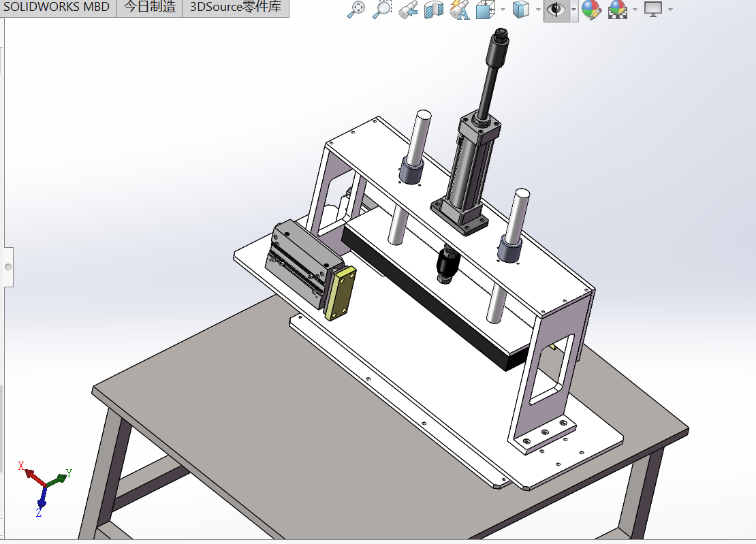Screen dimensions: 756x544
Task: Switch to the SOLIDWORKS MBD tab
Action: click(x=57, y=7)
